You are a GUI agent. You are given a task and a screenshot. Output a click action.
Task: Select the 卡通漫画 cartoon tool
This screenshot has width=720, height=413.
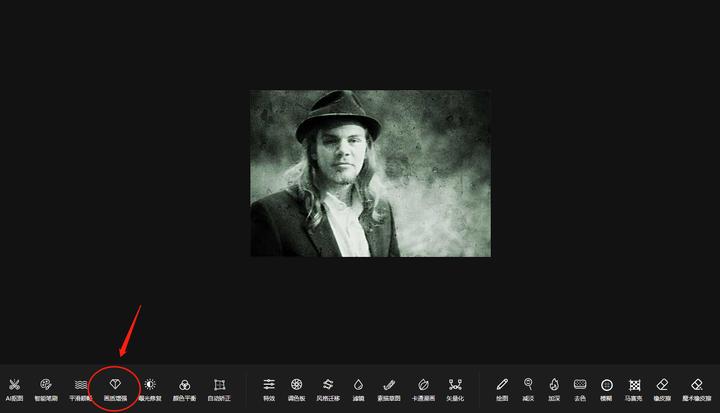pos(423,385)
